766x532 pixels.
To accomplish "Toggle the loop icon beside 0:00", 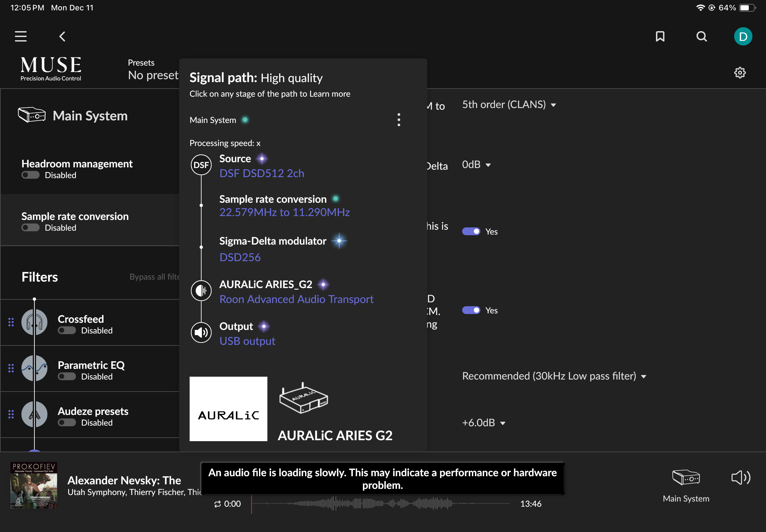I will click(x=217, y=504).
